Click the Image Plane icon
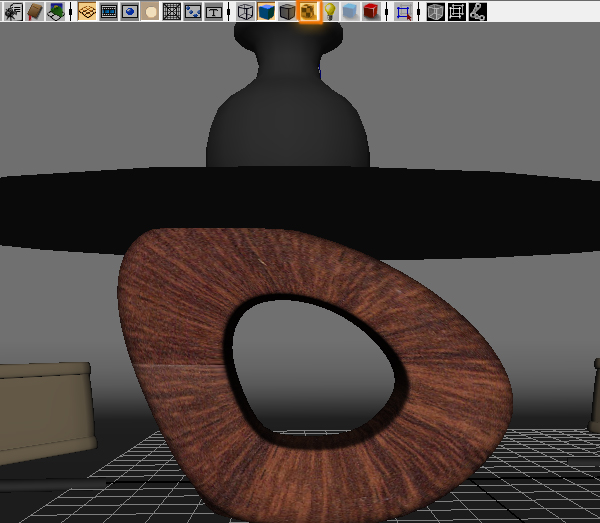Viewport: 600px width, 523px height. (55, 11)
